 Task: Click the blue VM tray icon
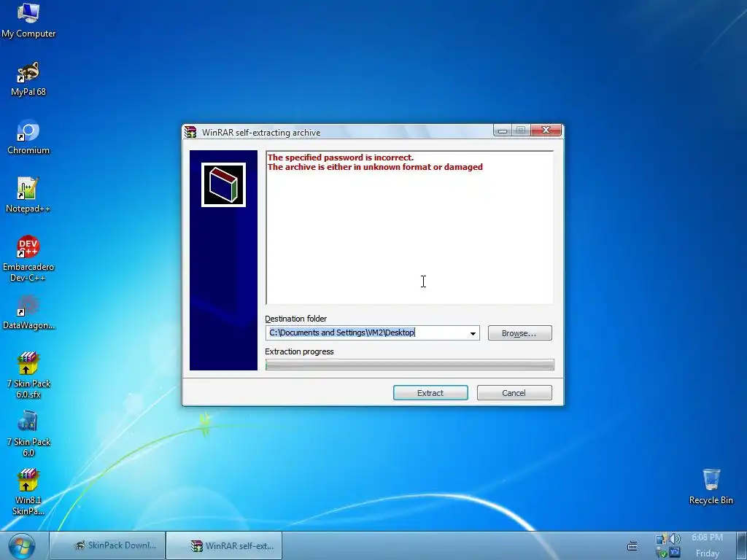(675, 553)
